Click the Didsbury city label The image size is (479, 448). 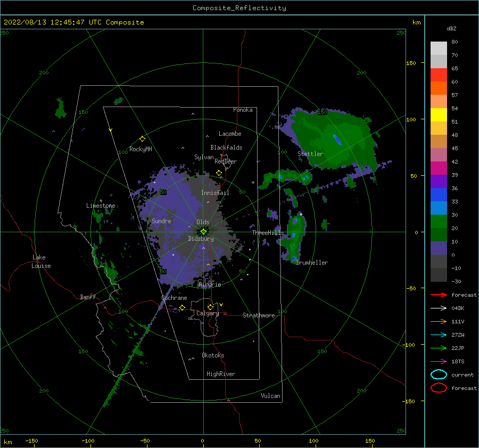pos(201,239)
